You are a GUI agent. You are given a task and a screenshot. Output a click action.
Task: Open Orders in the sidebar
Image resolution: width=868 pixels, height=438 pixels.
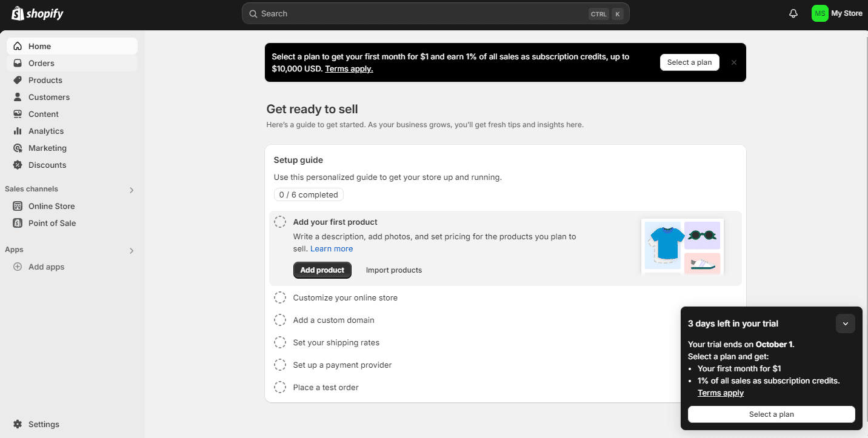click(x=41, y=63)
